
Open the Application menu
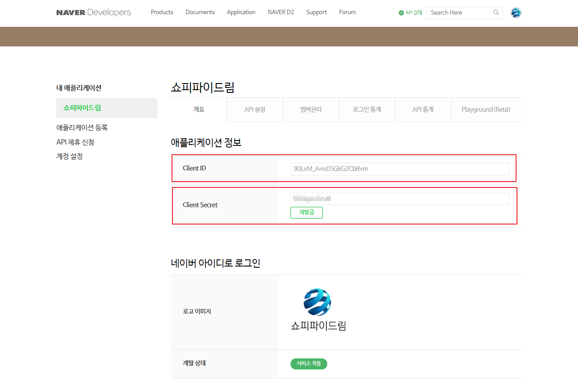click(241, 12)
